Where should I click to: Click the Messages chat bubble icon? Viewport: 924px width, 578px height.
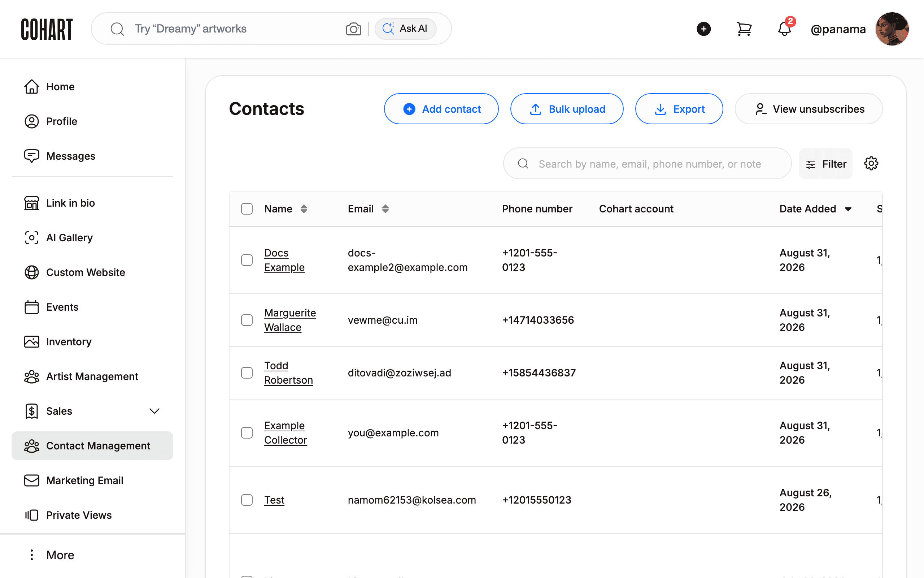[x=32, y=156]
